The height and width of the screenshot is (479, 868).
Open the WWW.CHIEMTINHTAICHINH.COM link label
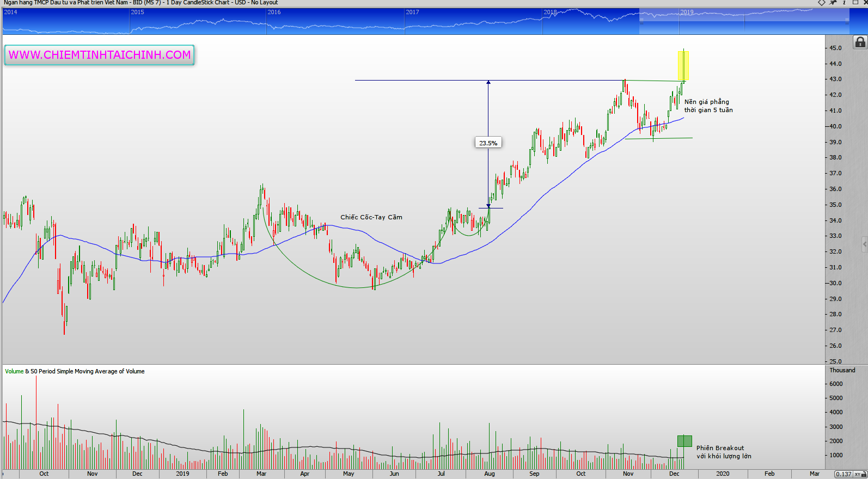pyautogui.click(x=100, y=55)
